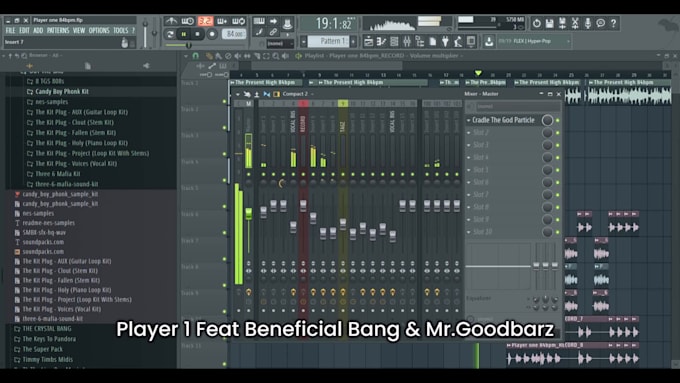Click the playlist playhead marker
The height and width of the screenshot is (383, 680).
pos(478,73)
